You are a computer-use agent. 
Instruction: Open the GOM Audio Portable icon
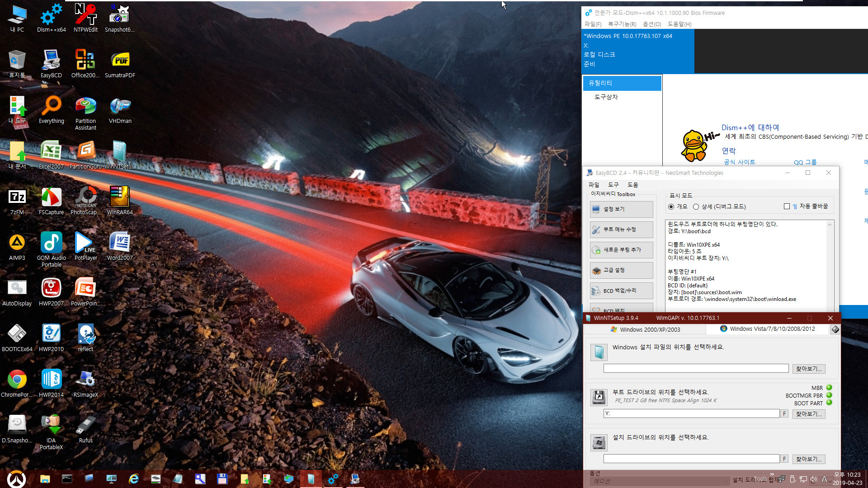pyautogui.click(x=51, y=249)
